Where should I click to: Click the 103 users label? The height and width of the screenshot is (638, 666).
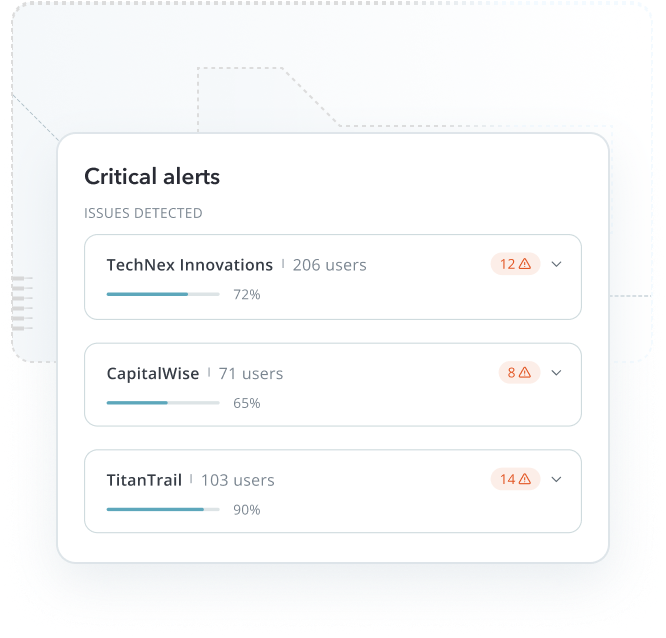click(x=238, y=480)
